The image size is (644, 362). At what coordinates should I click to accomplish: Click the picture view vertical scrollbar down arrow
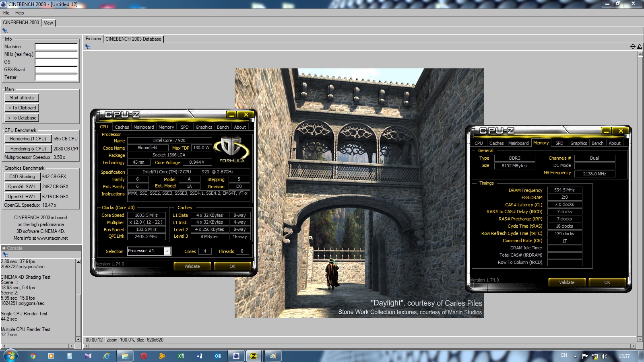[x=640, y=339]
